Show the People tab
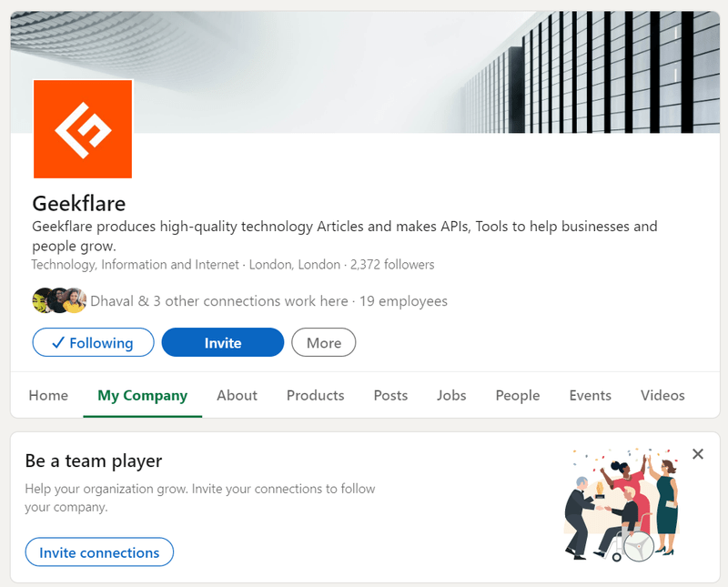The image size is (728, 587). click(x=518, y=395)
